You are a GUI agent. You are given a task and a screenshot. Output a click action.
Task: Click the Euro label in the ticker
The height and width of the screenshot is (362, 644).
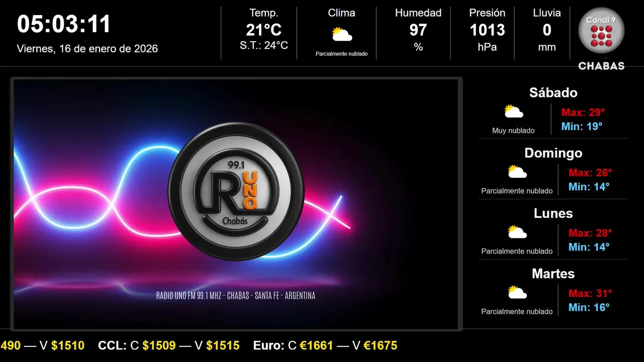(x=269, y=345)
